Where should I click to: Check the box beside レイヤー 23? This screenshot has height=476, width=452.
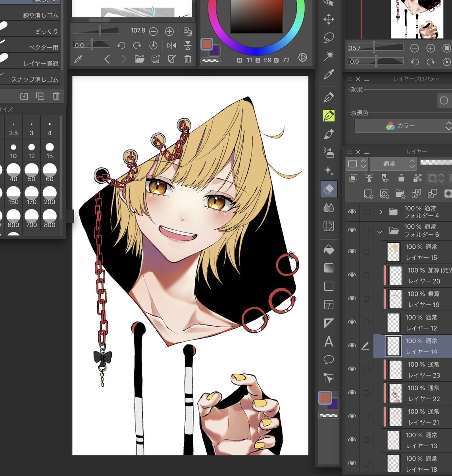tap(367, 369)
